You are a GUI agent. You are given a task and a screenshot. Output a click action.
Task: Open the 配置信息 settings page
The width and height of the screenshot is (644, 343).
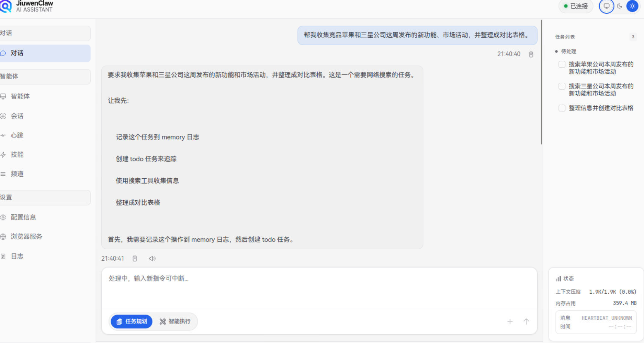click(45, 217)
